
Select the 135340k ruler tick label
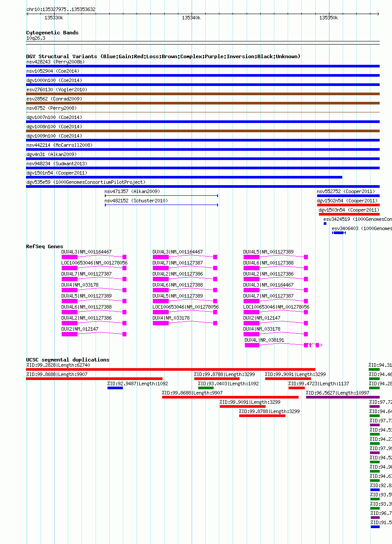pyautogui.click(x=191, y=18)
